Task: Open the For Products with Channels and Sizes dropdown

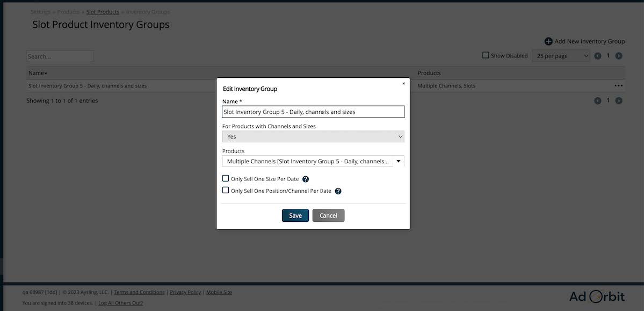Action: (313, 136)
